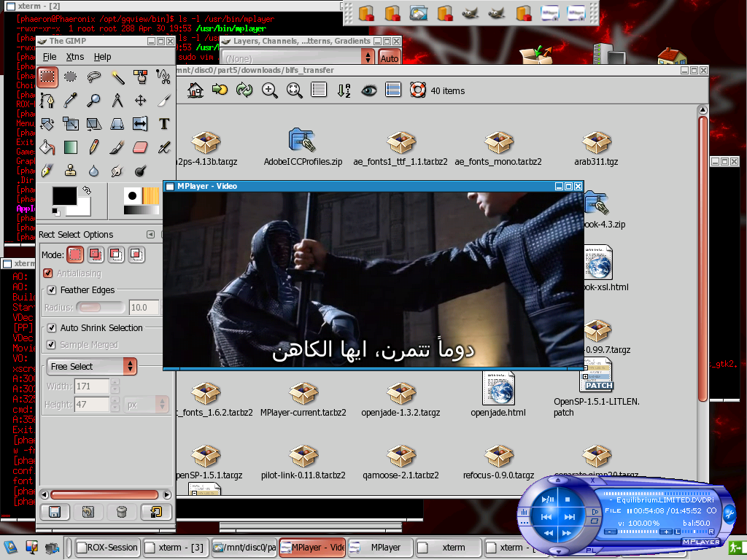The height and width of the screenshot is (560, 747).
Task: Select the Text tool in GIMP toolbox
Action: pyautogui.click(x=163, y=124)
